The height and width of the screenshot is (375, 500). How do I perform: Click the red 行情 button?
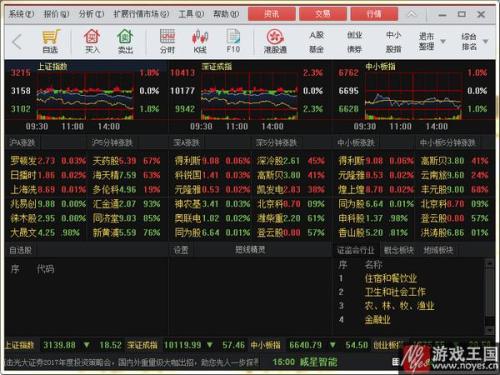coord(374,14)
